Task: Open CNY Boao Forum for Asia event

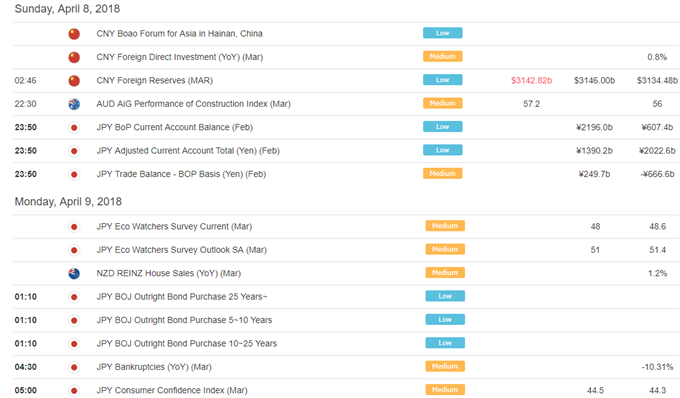Action: 180,34
